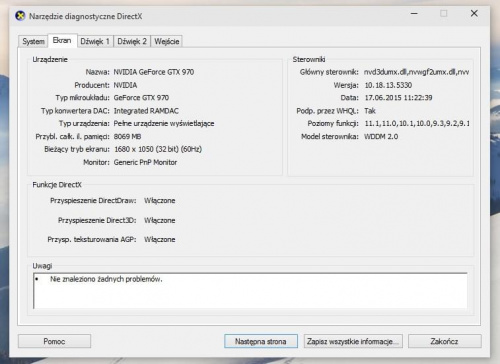This screenshot has height=364, width=500.
Task: Click the 8069 MB memory value
Action: 127,137
